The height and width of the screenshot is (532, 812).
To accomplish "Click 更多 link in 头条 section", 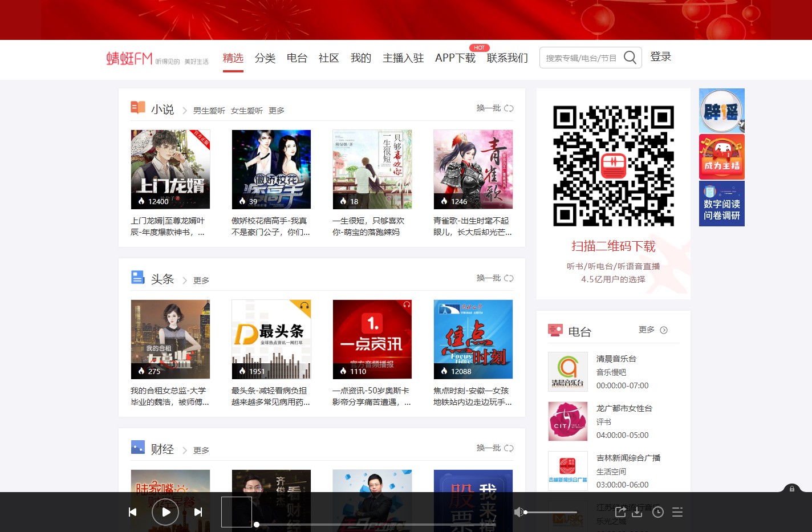I will coord(201,281).
